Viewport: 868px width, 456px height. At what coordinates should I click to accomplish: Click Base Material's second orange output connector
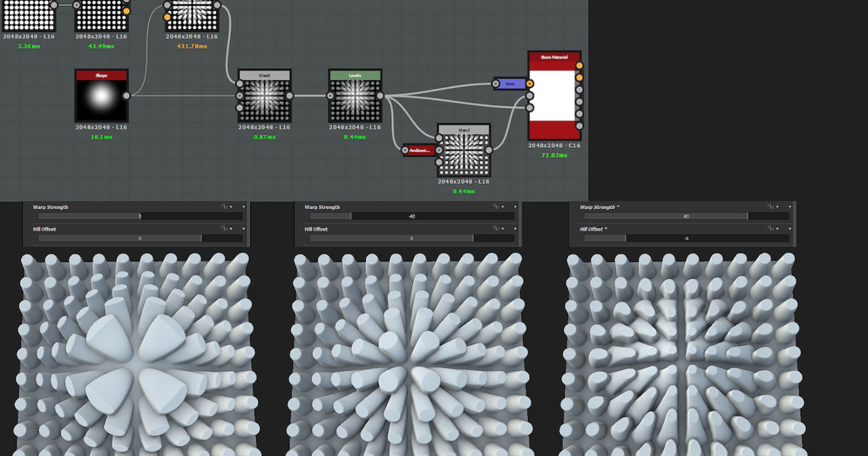(x=579, y=78)
